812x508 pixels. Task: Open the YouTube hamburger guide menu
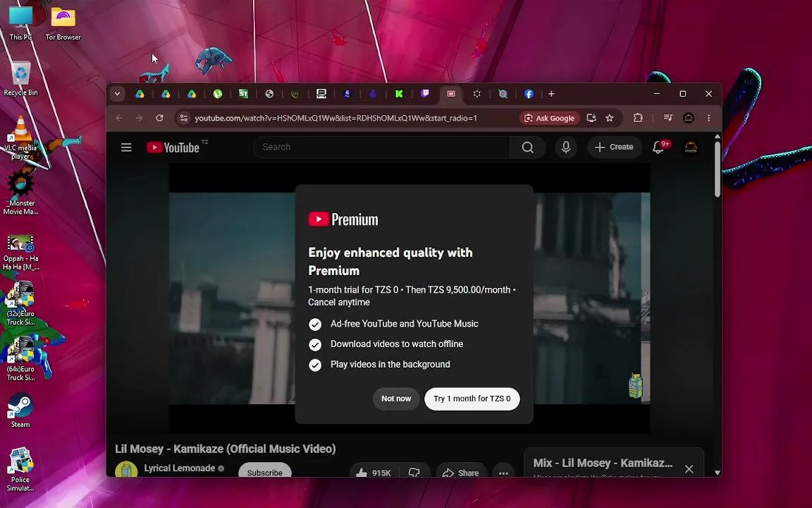coord(126,147)
